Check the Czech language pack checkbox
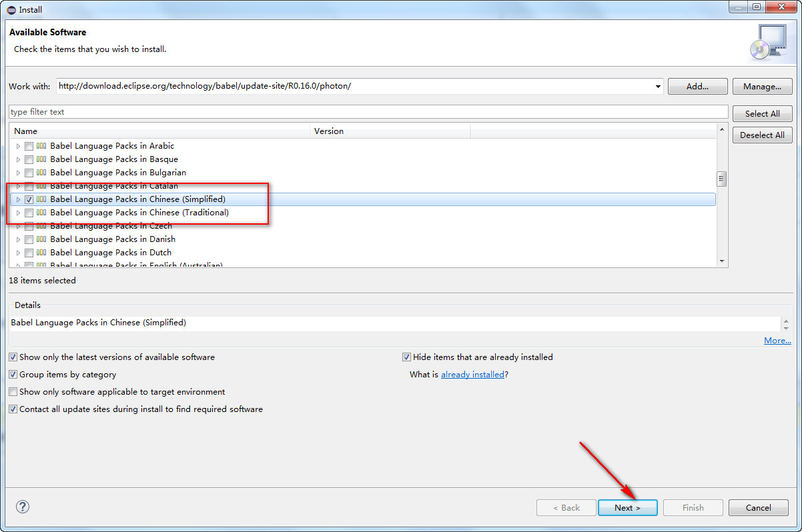The image size is (802, 532). click(29, 226)
